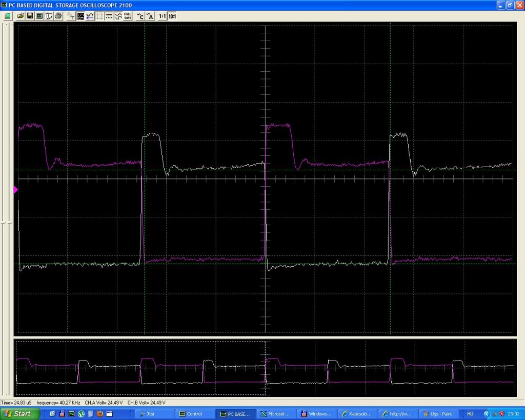The height and width of the screenshot is (420, 525).
Task: Click the sine and square wave icon
Action: tap(118, 16)
